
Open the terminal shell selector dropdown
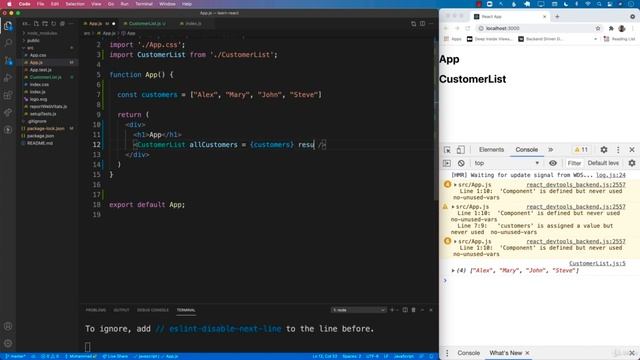[x=358, y=310]
